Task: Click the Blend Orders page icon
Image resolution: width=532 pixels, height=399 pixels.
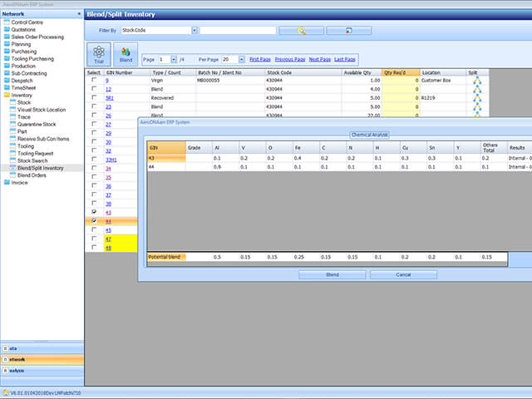Action: [x=13, y=175]
